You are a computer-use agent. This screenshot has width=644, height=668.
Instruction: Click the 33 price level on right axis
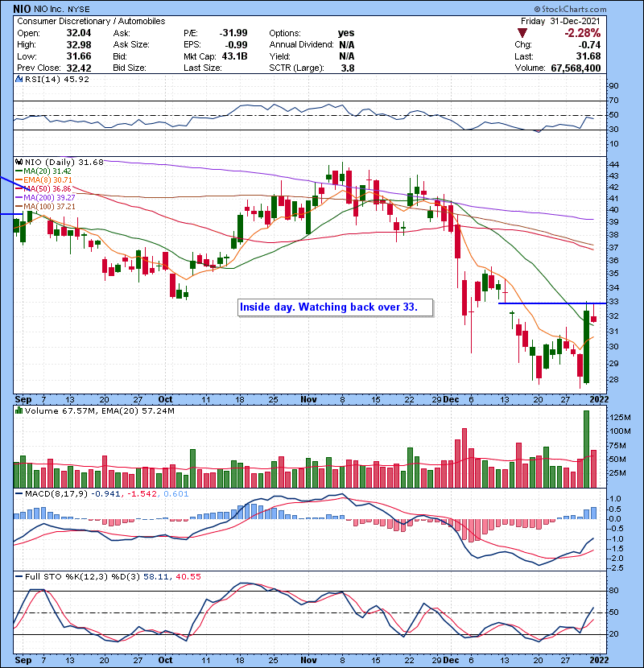[613, 302]
